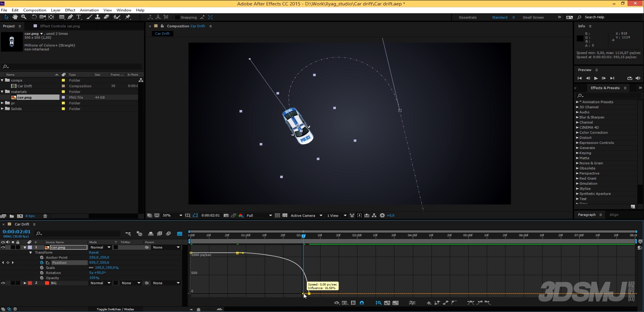This screenshot has width=644, height=312.
Task: Open BG layer TrkMat None dropdown
Action: point(131,283)
